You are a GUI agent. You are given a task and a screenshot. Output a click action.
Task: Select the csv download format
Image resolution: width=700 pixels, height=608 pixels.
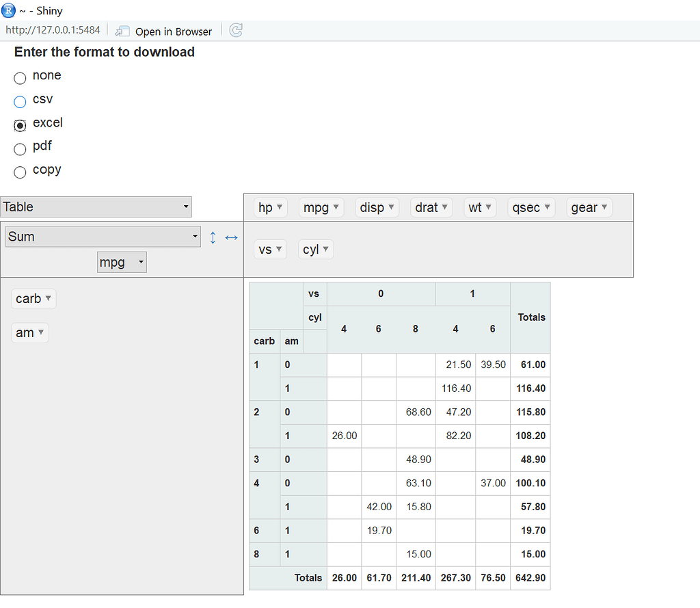point(20,101)
